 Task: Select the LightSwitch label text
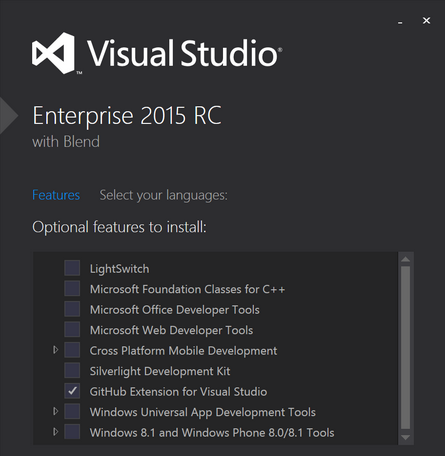(119, 269)
